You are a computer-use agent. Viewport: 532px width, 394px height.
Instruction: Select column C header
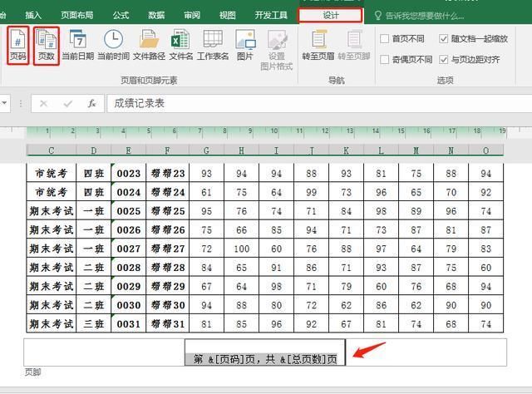tap(52, 150)
